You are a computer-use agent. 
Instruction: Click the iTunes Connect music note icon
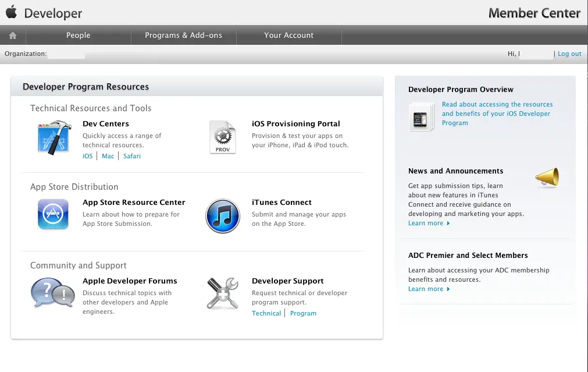tap(223, 215)
